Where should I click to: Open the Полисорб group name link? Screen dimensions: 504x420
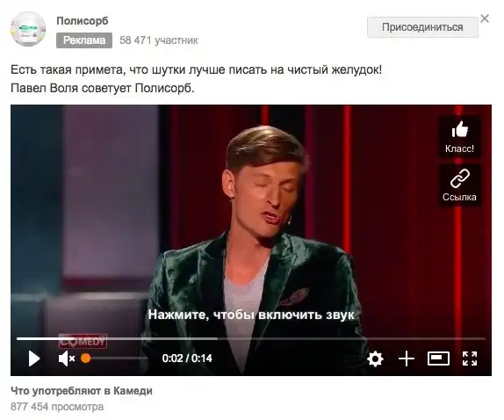[83, 21]
